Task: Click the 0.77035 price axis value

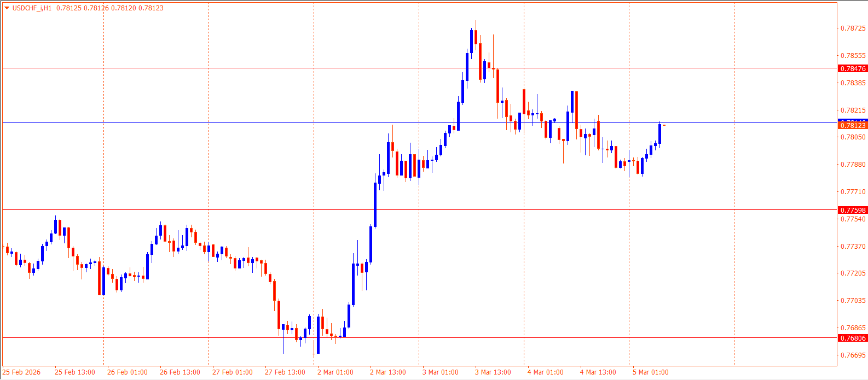Action: [x=853, y=301]
